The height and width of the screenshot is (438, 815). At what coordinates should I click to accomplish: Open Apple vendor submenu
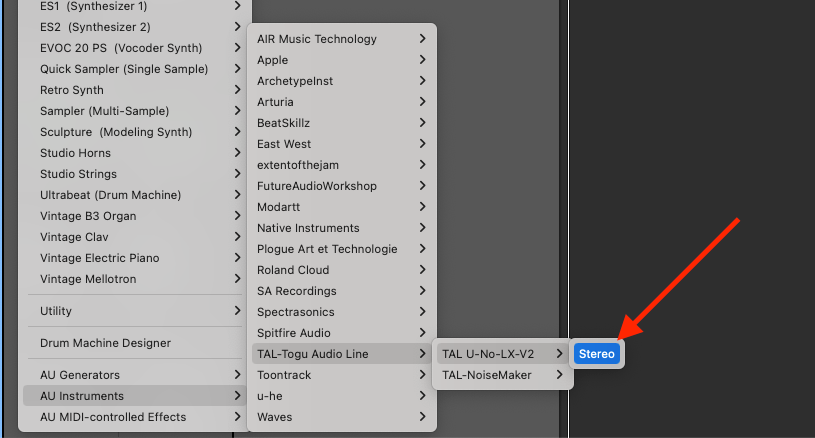click(x=341, y=60)
